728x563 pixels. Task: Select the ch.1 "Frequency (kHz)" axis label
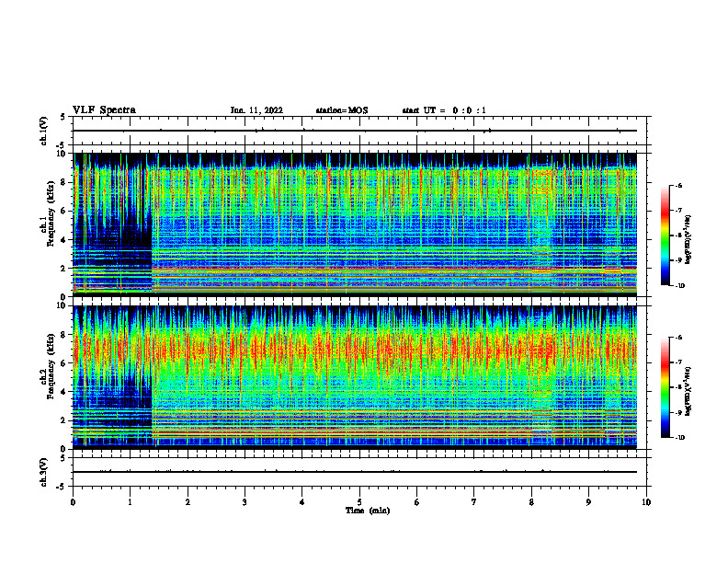51,213
